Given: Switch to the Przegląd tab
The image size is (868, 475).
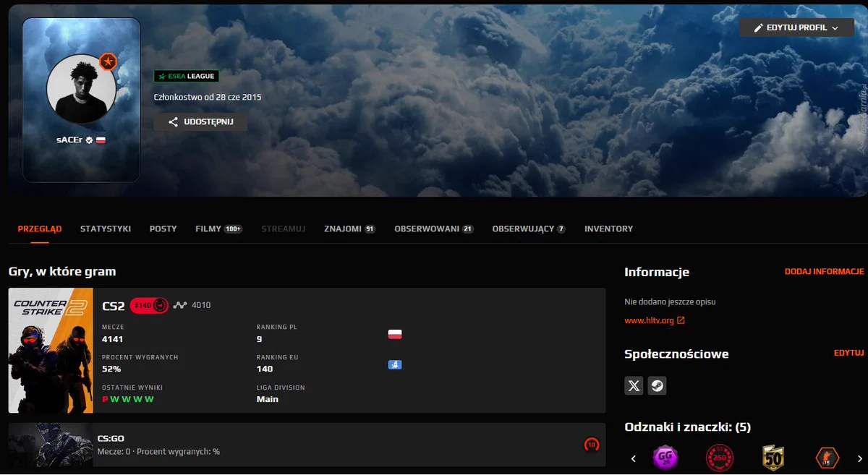Looking at the screenshot, I should click(40, 228).
